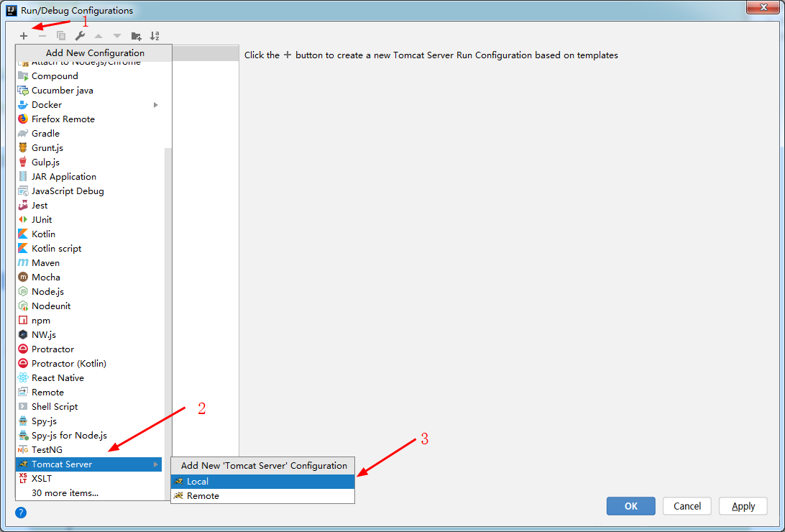The image size is (785, 532).
Task: Click the Kotlin logo icon
Action: pyautogui.click(x=23, y=234)
